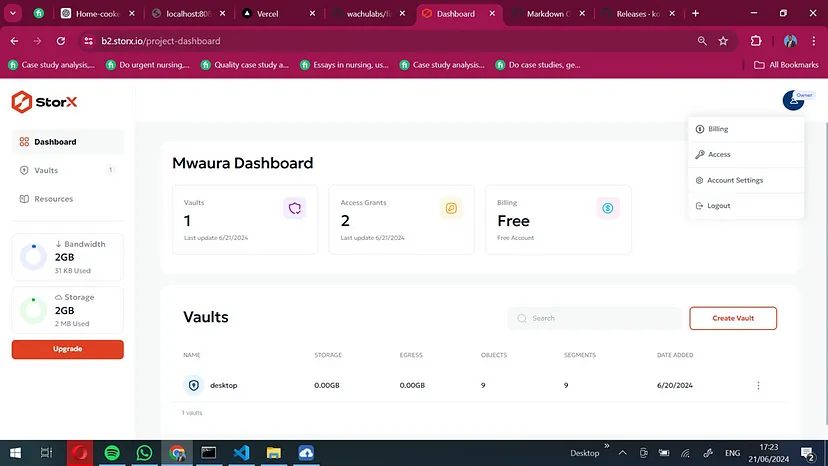Click the orange Upgrade button

[x=67, y=349]
